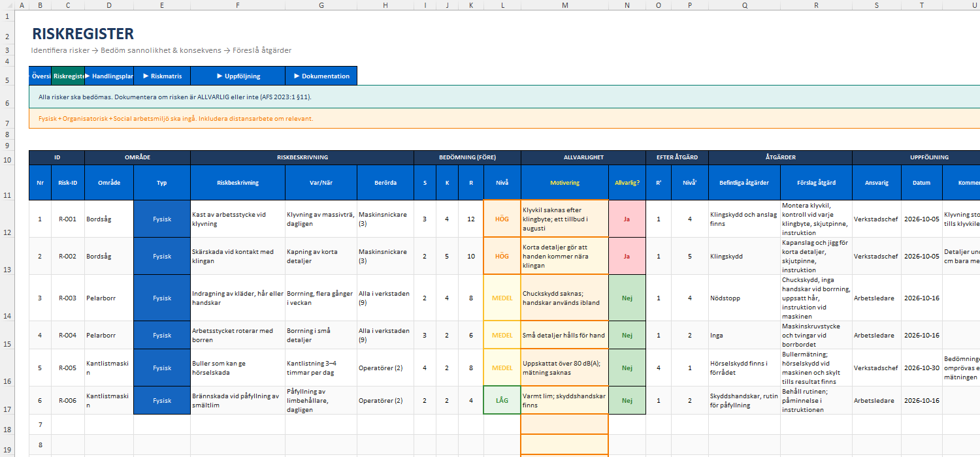Select the RISKREGISTER title cell
The image size is (980, 457).
click(x=83, y=34)
